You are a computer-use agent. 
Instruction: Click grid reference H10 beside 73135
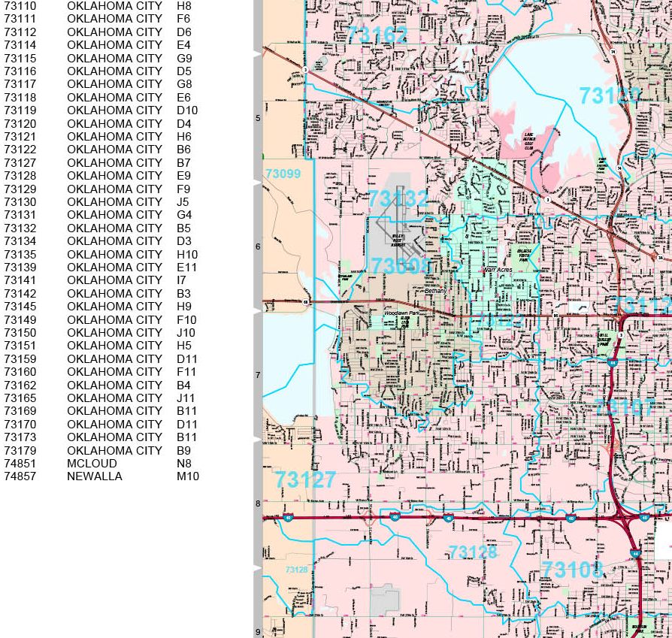tap(187, 255)
